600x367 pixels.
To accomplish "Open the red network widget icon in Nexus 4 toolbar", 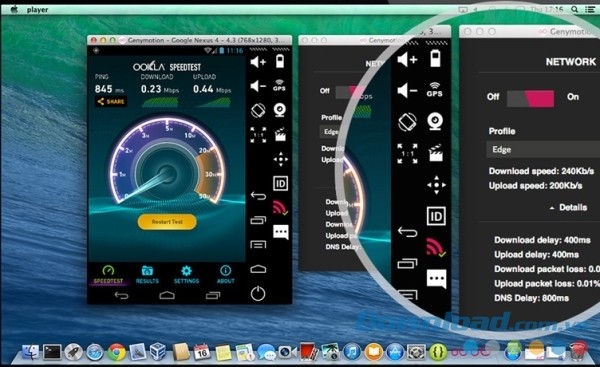I will click(280, 208).
